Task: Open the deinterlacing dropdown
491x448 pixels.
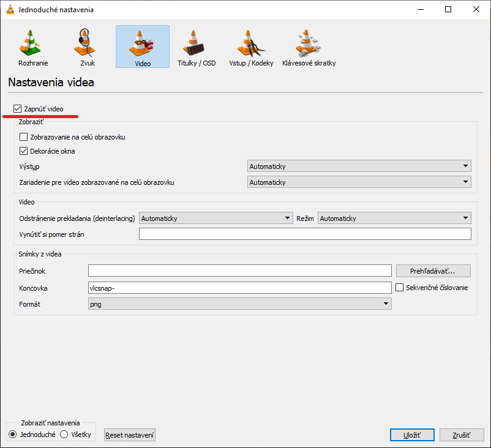Action: pyautogui.click(x=216, y=218)
